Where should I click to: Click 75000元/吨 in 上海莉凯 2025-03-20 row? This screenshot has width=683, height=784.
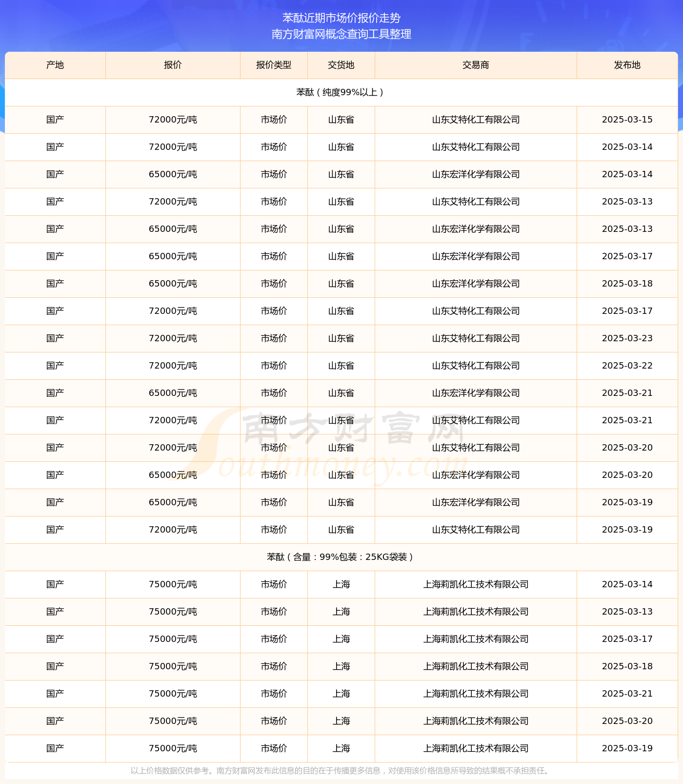(x=173, y=721)
